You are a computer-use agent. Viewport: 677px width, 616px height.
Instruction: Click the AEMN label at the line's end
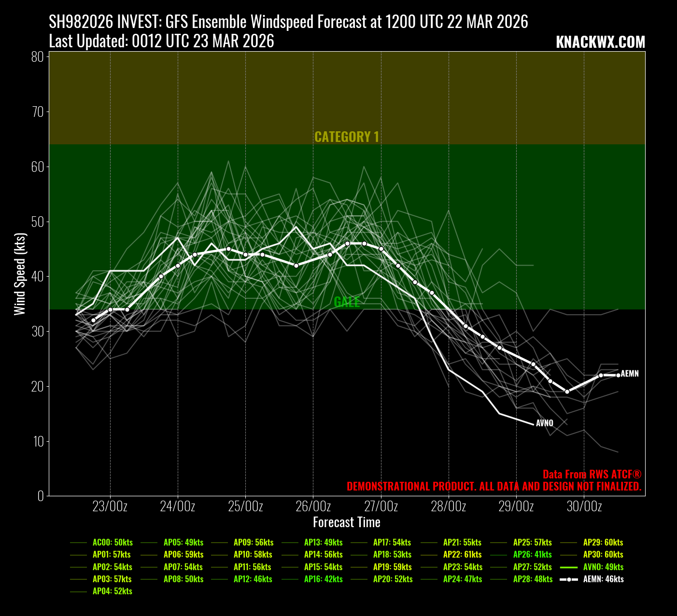pyautogui.click(x=630, y=374)
